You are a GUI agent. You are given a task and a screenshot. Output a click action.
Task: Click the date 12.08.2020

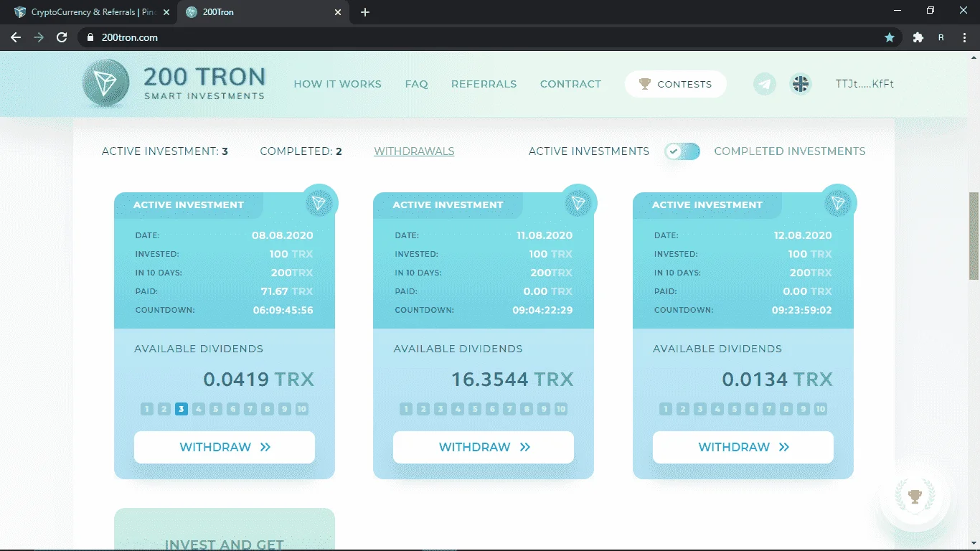coord(801,235)
